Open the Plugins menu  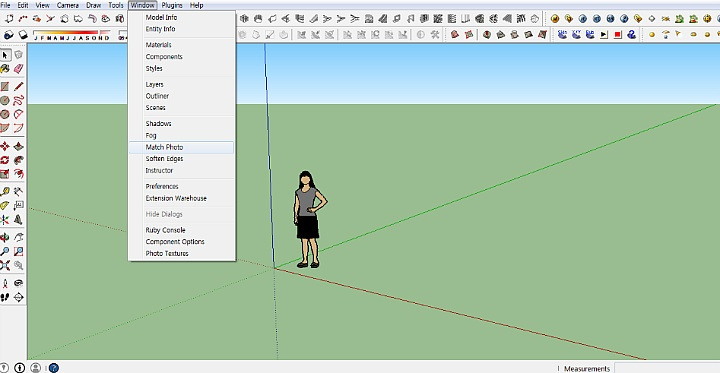172,6
